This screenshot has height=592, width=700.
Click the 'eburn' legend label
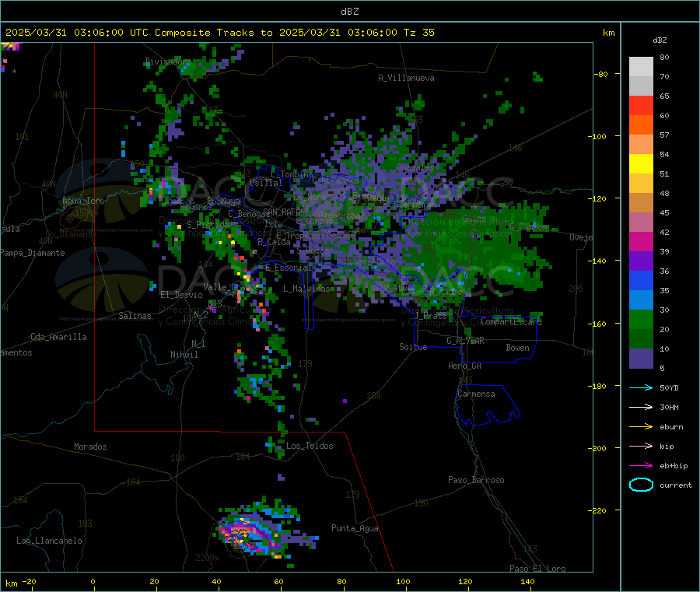pyautogui.click(x=671, y=427)
